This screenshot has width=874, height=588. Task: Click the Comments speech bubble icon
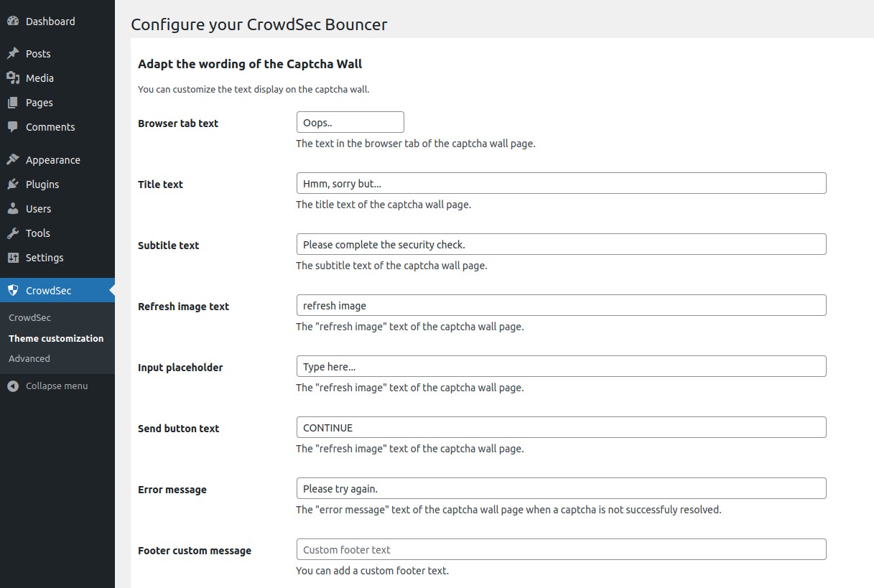click(13, 127)
